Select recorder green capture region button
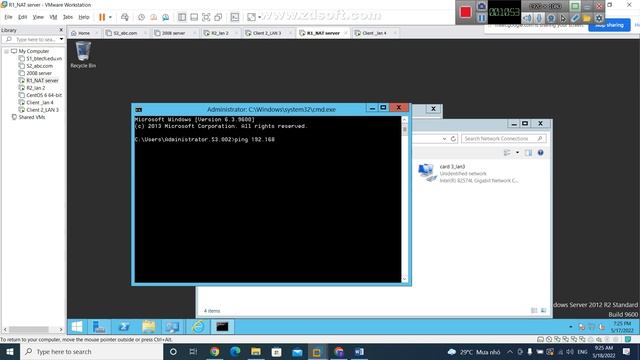The image size is (640, 360). pyautogui.click(x=575, y=6)
